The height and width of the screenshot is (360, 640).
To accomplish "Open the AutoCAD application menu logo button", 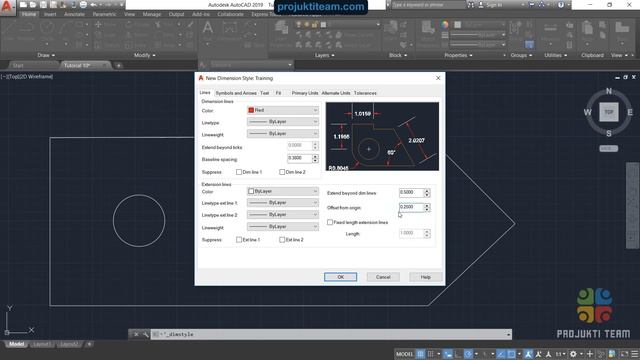I will coord(7,7).
